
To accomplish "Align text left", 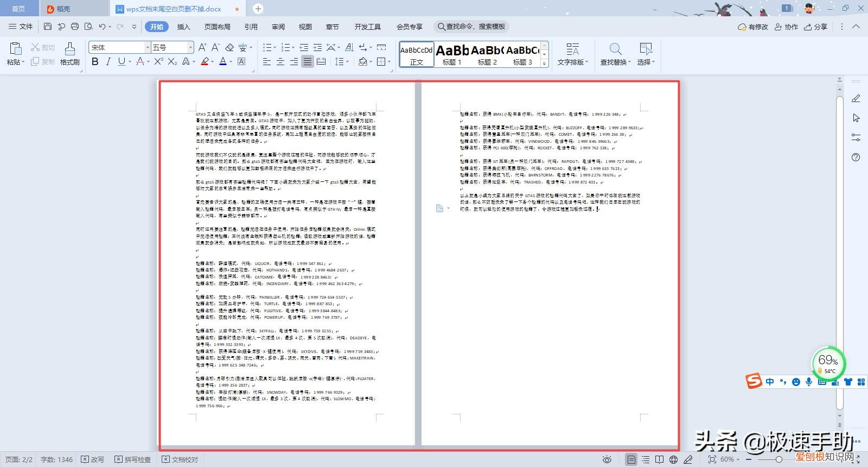I will coord(267,61).
